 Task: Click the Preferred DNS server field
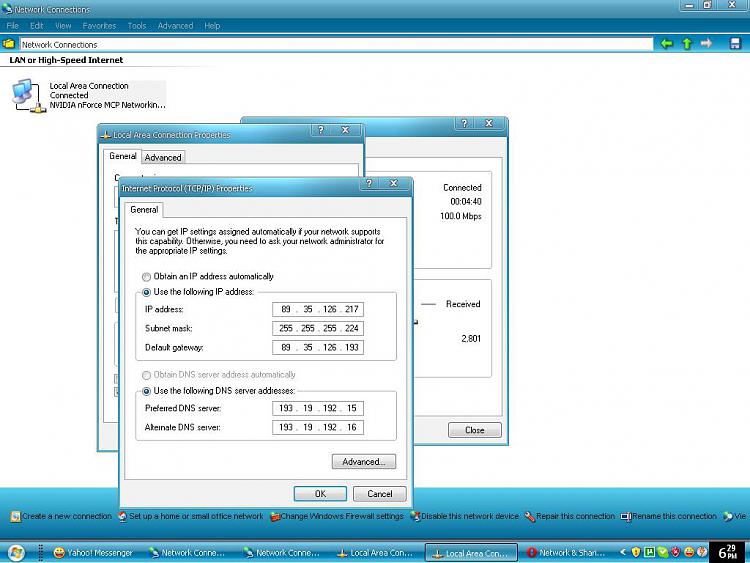point(318,408)
